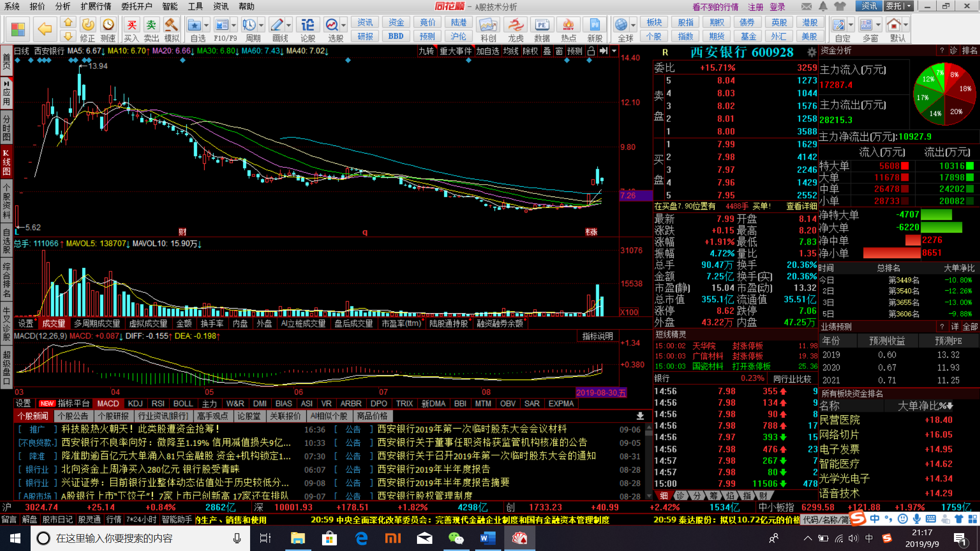Switch to the 个股公告 tab
The image size is (980, 551).
73,416
